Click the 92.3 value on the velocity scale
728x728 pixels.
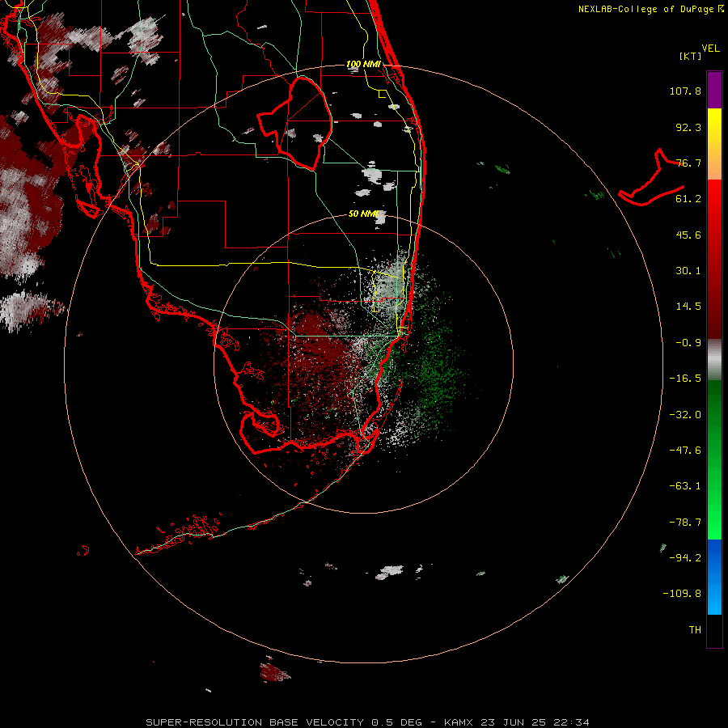pyautogui.click(x=688, y=127)
